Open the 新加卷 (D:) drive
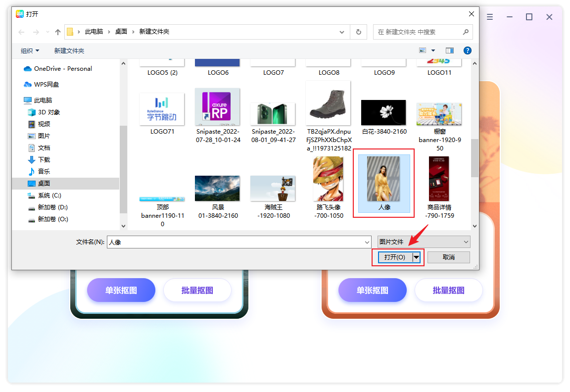570x392 pixels. click(x=48, y=207)
